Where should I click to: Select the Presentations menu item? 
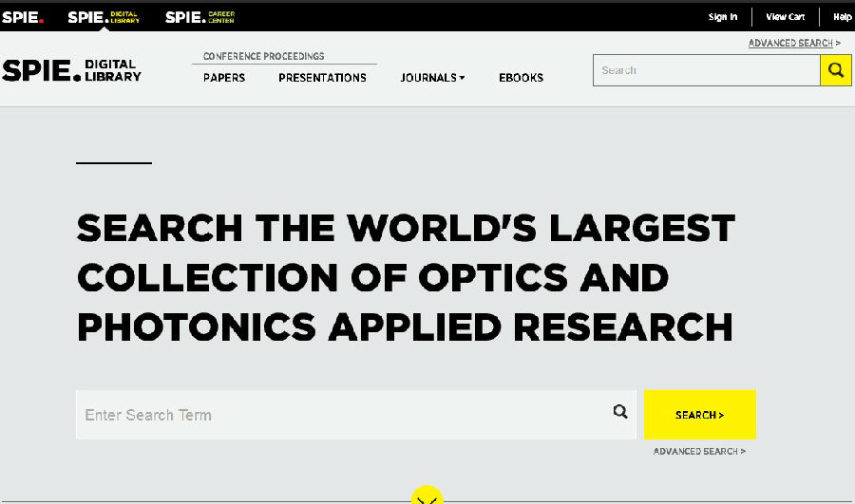pos(322,78)
